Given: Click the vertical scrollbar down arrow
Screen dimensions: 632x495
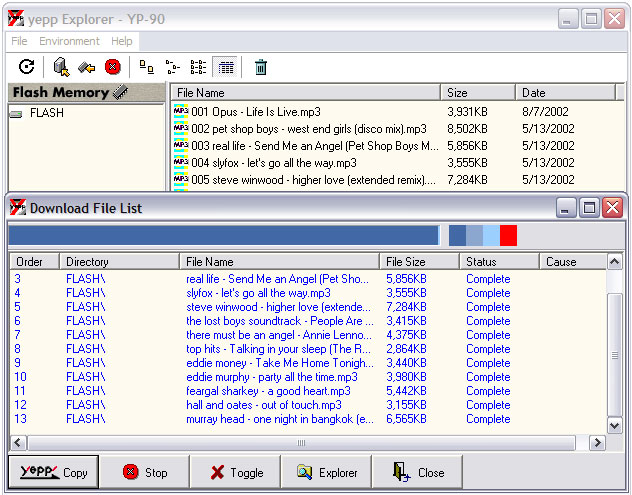Looking at the screenshot, I should (614, 425).
